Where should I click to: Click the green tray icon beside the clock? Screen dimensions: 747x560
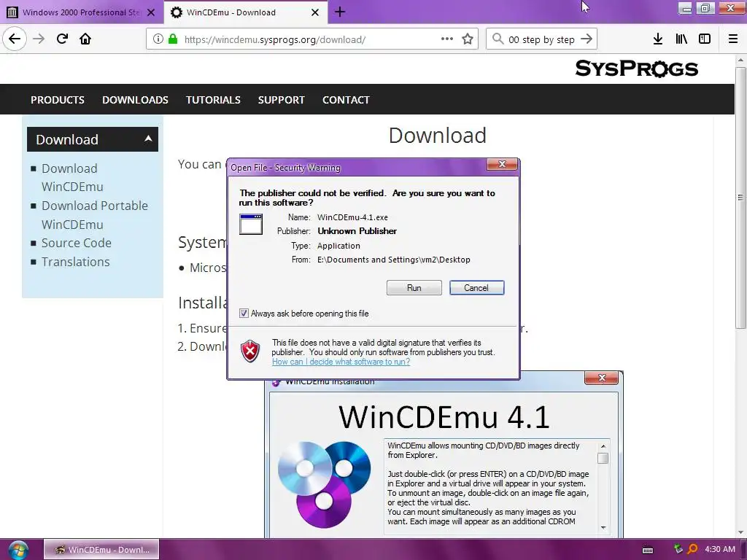pos(678,549)
